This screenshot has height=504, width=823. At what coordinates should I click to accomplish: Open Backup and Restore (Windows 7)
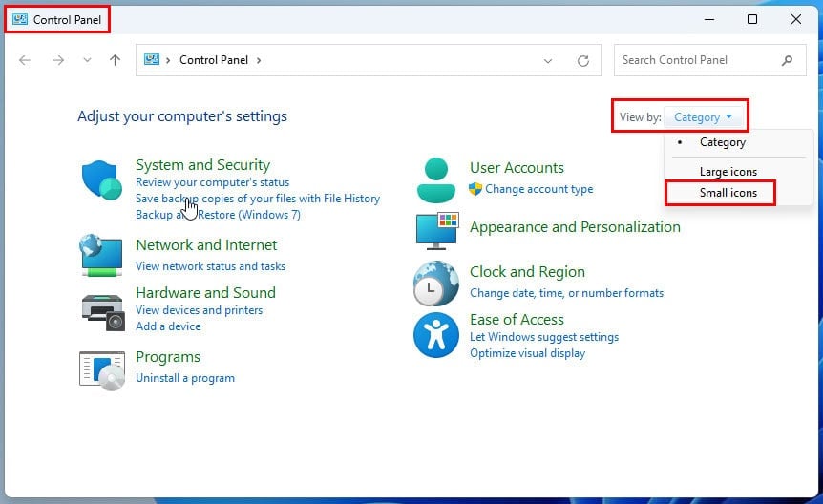click(x=218, y=215)
